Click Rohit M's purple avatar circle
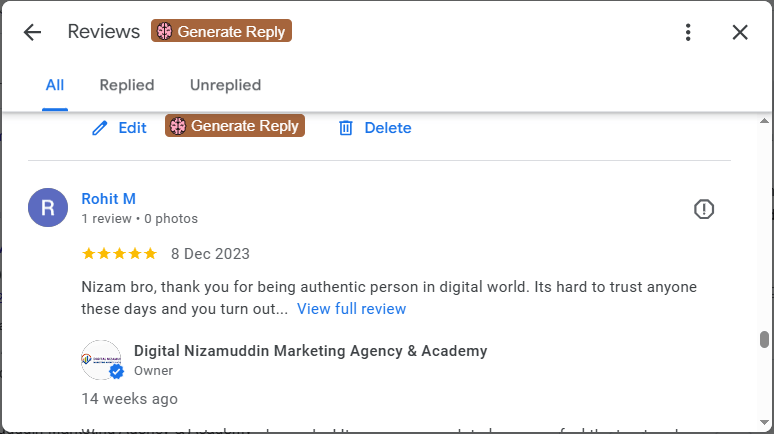774x434 pixels. click(48, 208)
